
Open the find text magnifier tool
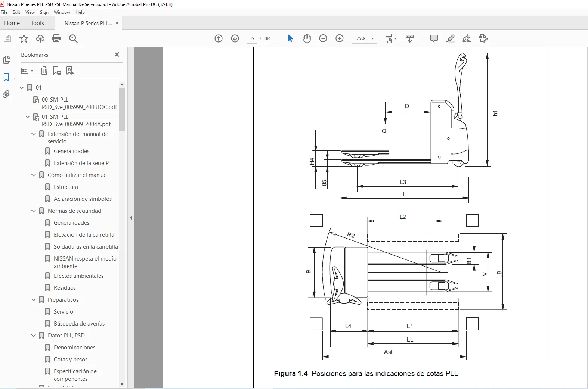tap(73, 38)
